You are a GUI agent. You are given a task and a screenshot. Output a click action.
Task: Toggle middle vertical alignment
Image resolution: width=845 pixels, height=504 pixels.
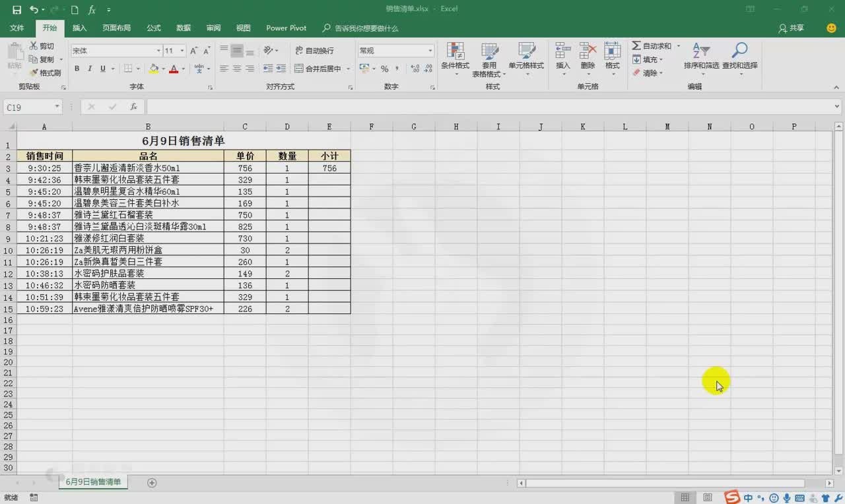[x=237, y=51]
